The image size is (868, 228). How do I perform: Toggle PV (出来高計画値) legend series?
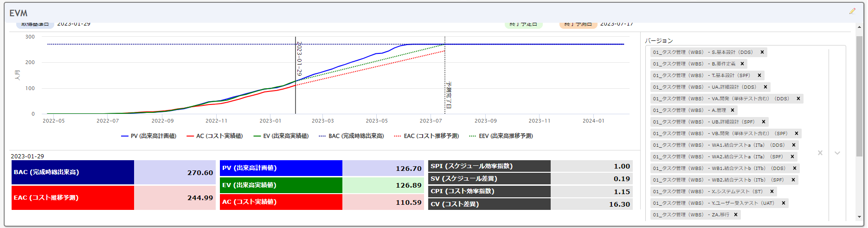coord(148,136)
